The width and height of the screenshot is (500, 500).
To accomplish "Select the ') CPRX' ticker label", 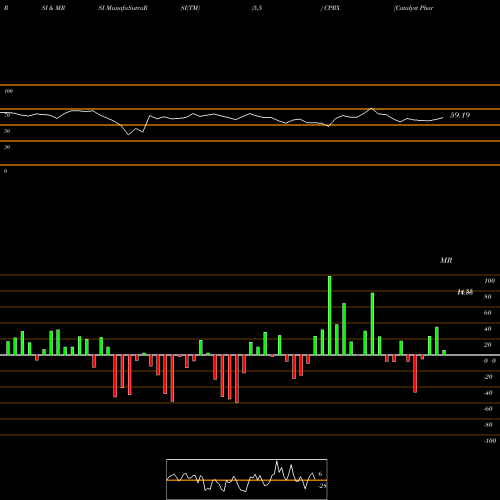I will point(330,8).
